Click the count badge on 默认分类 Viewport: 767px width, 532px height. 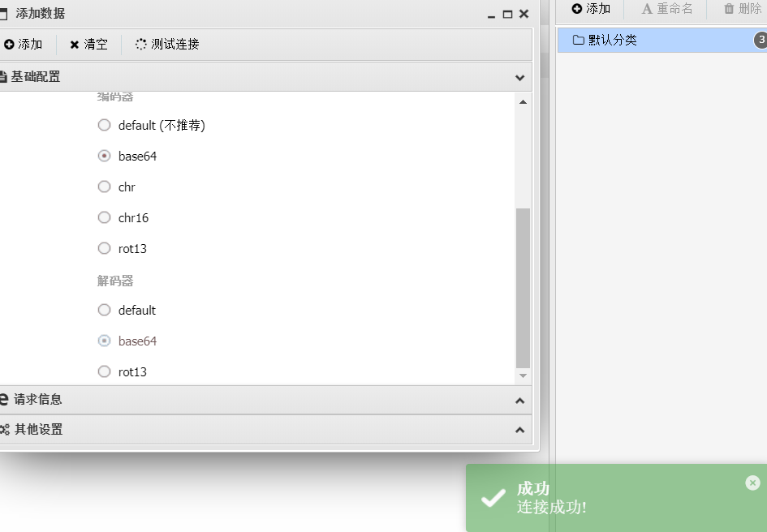click(761, 40)
